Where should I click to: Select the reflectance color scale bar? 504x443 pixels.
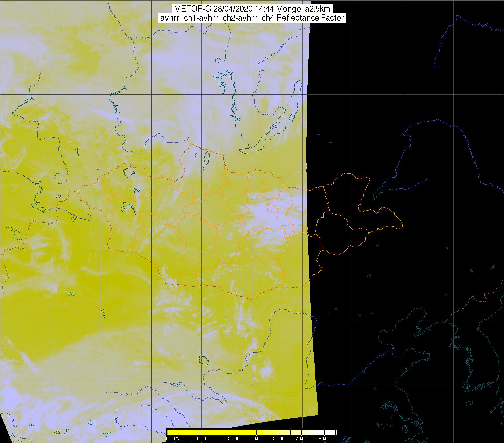pyautogui.click(x=252, y=432)
